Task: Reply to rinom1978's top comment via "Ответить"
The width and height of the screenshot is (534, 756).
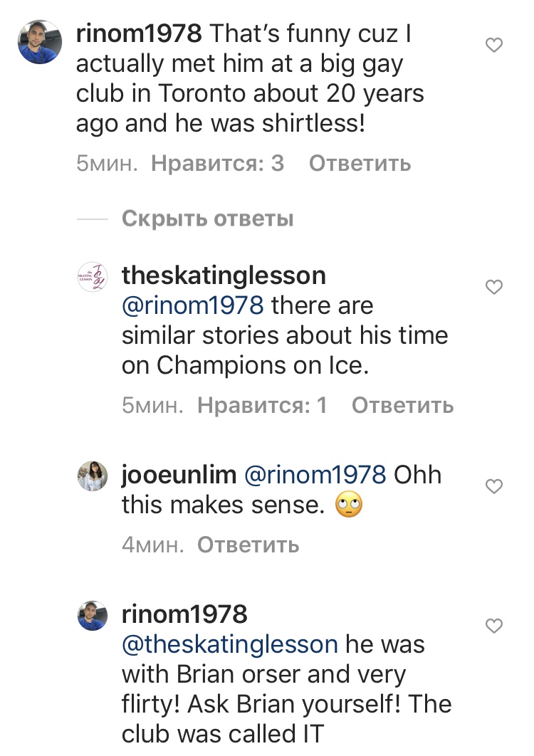Action: coord(360,163)
